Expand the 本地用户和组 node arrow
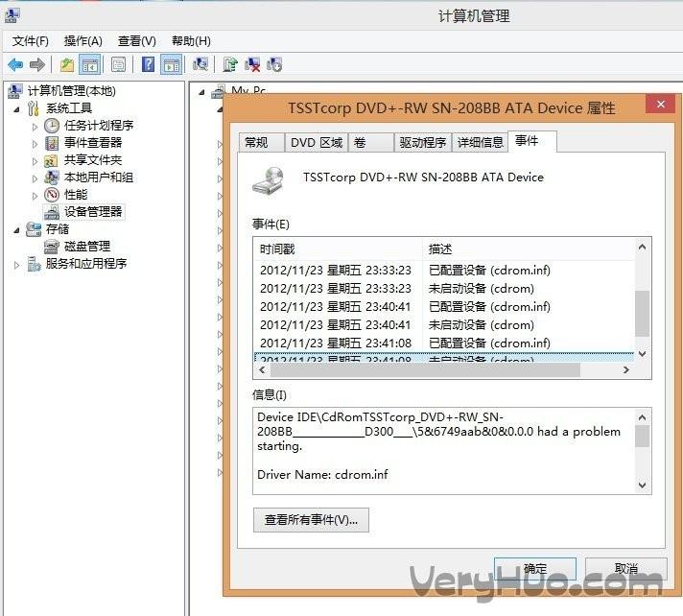683x616 pixels. [x=35, y=178]
